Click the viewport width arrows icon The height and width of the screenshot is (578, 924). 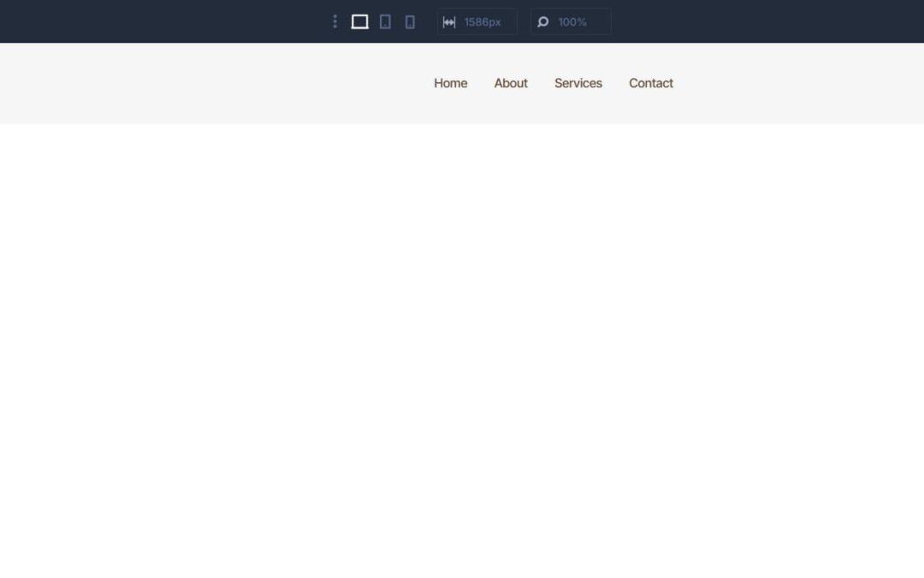click(x=450, y=21)
